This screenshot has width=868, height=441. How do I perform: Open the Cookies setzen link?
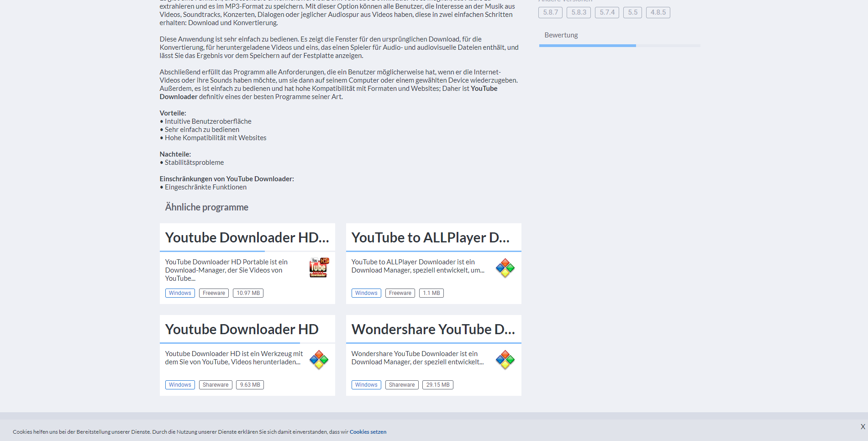click(x=368, y=432)
